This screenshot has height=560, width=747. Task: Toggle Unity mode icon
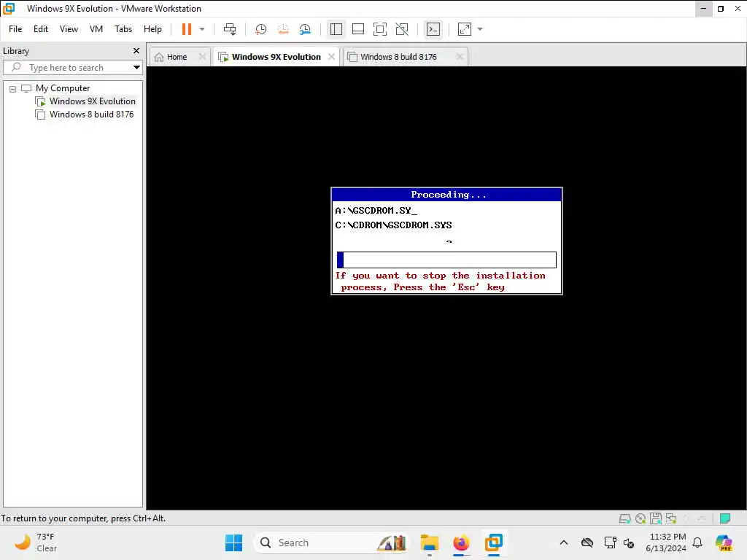pyautogui.click(x=402, y=29)
